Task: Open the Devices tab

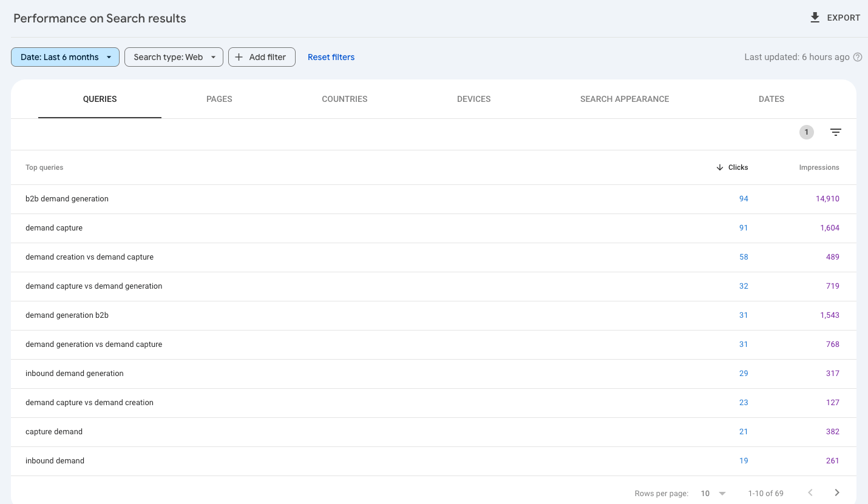Action: [473, 99]
